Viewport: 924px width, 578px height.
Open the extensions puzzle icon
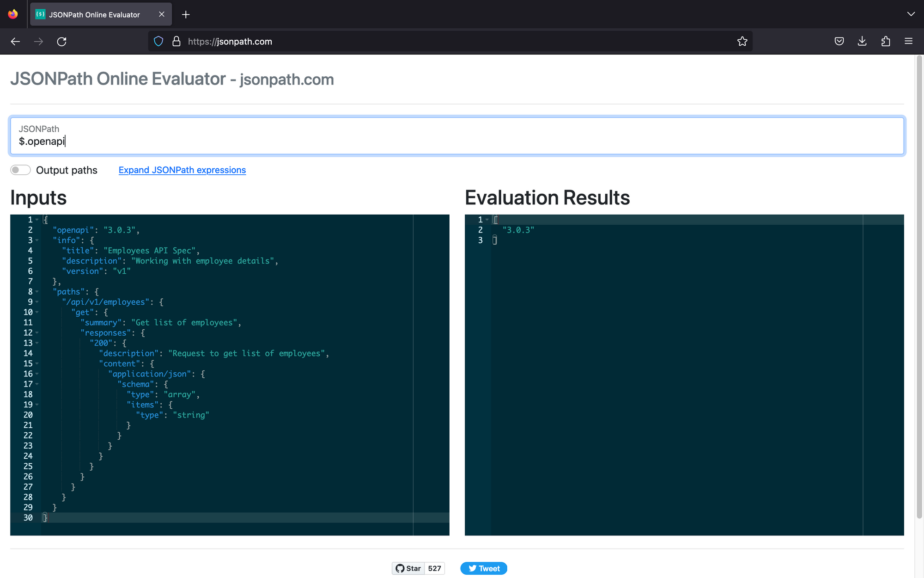886,42
